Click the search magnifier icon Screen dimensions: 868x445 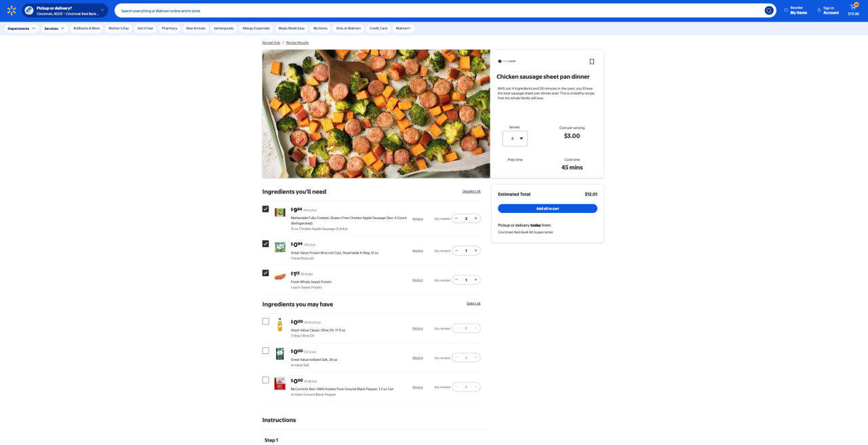tap(768, 10)
